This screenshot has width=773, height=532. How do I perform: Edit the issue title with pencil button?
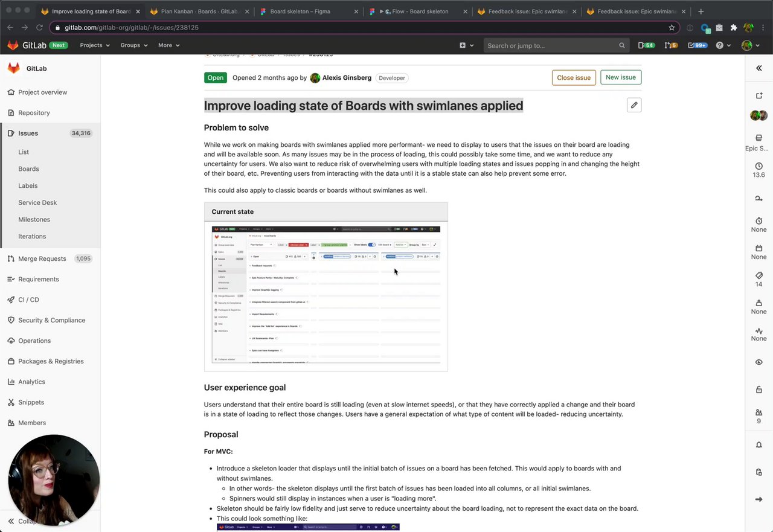(x=634, y=105)
